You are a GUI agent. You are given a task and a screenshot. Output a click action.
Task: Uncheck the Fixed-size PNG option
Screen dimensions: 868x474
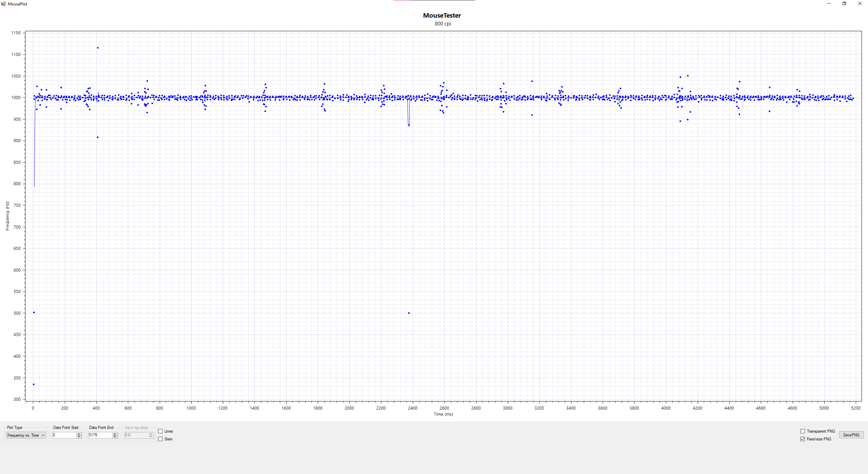[x=803, y=439]
